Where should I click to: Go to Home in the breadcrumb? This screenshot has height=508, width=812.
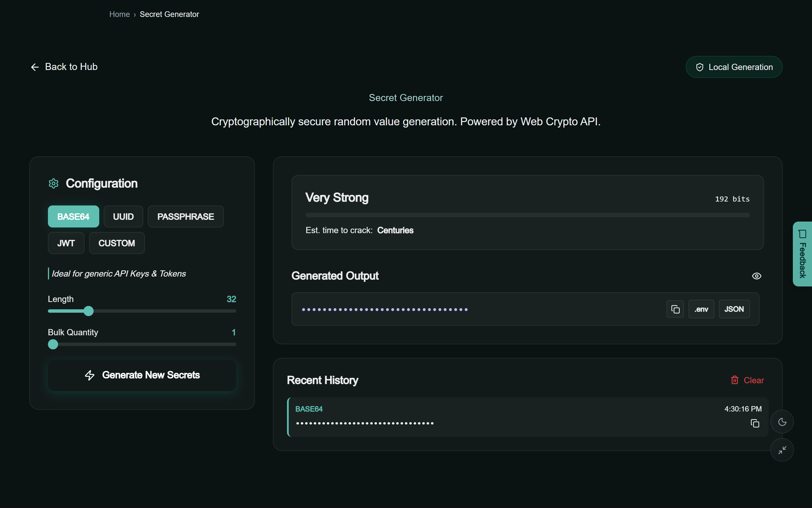coord(120,14)
